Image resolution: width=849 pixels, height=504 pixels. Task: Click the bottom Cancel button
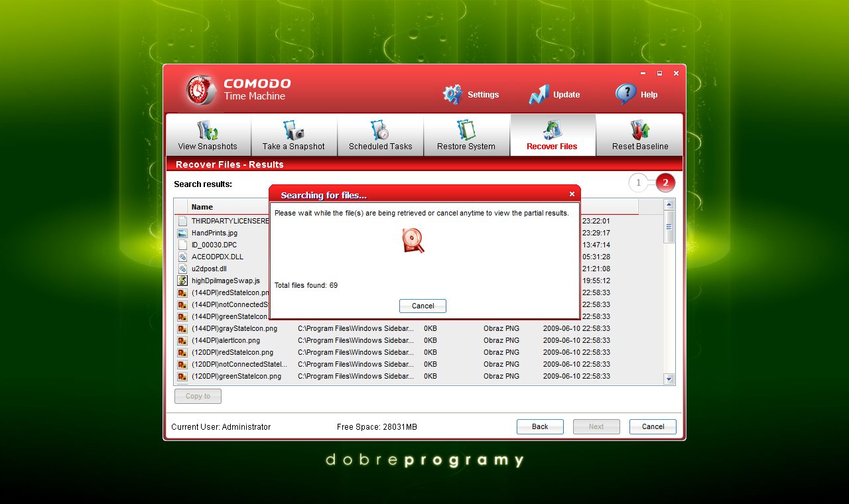(x=653, y=426)
